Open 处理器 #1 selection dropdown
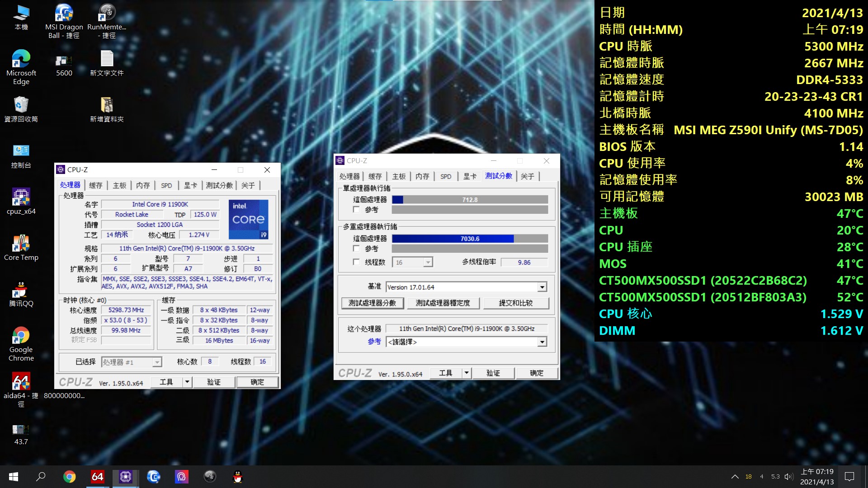The height and width of the screenshot is (488, 868). (x=131, y=362)
